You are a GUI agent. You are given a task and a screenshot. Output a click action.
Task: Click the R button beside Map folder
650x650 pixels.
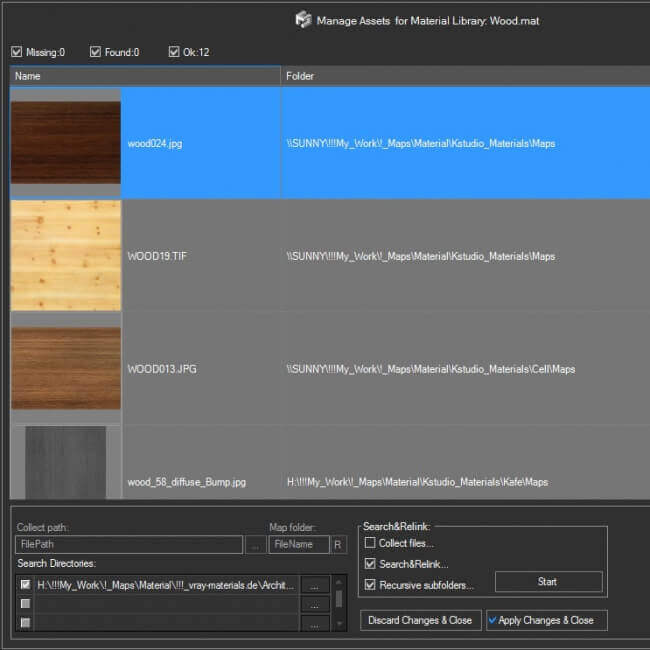pos(339,545)
